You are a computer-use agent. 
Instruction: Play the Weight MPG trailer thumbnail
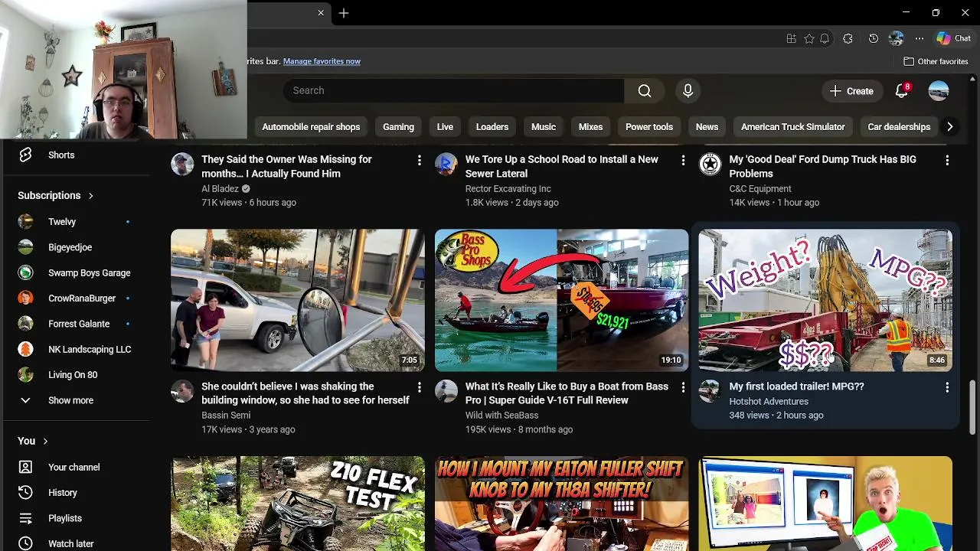tap(825, 300)
